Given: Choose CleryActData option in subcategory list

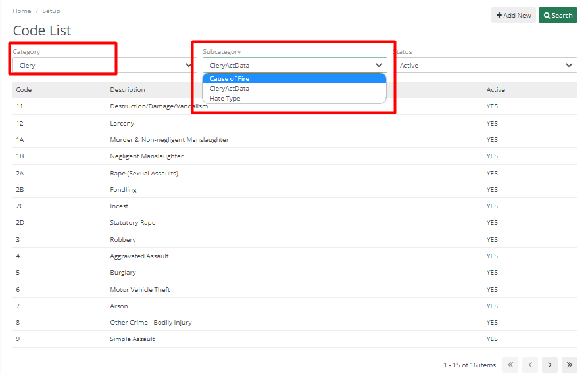Looking at the screenshot, I should (x=295, y=89).
